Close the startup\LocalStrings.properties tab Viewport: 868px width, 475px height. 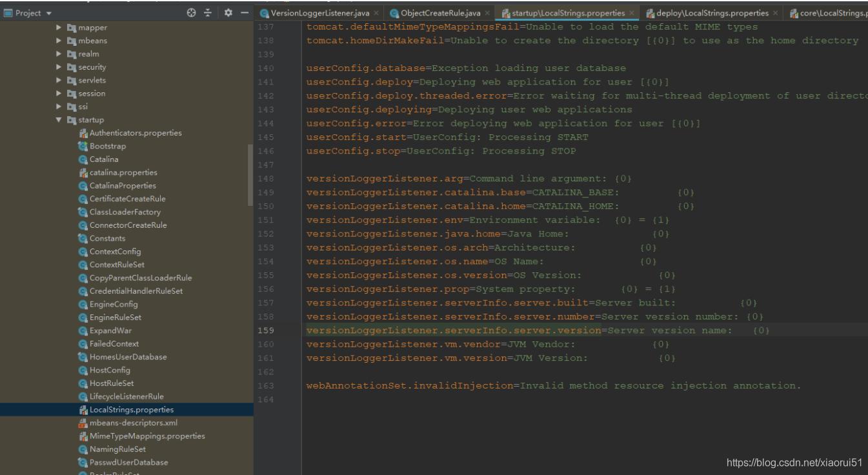tap(631, 14)
